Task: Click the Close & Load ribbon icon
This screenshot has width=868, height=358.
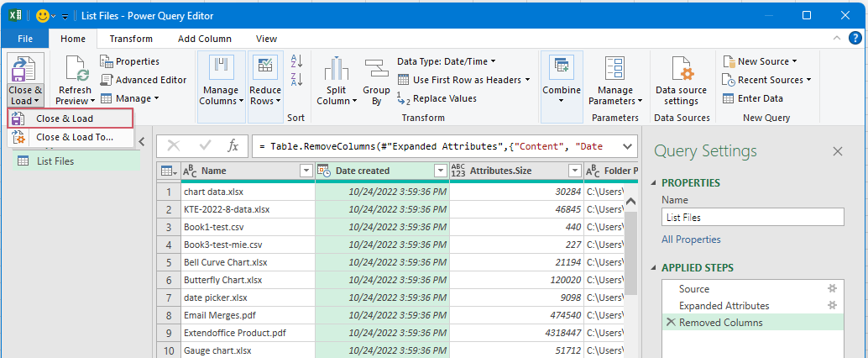Action: (25, 69)
